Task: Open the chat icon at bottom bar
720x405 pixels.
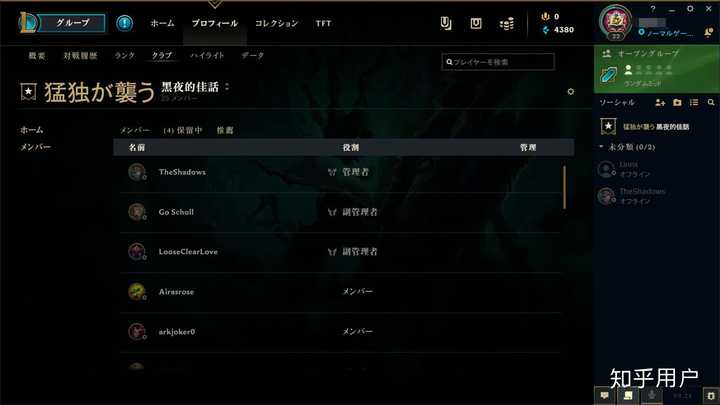Action: point(604,395)
